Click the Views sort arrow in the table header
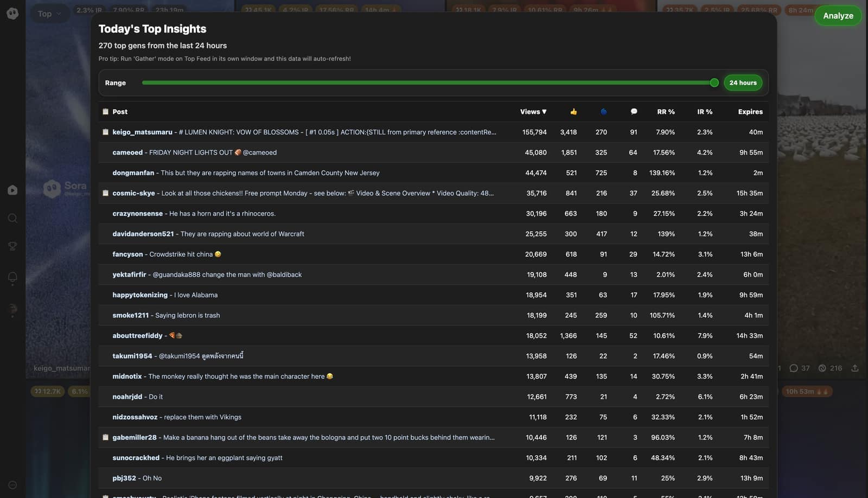868x498 pixels. point(544,112)
